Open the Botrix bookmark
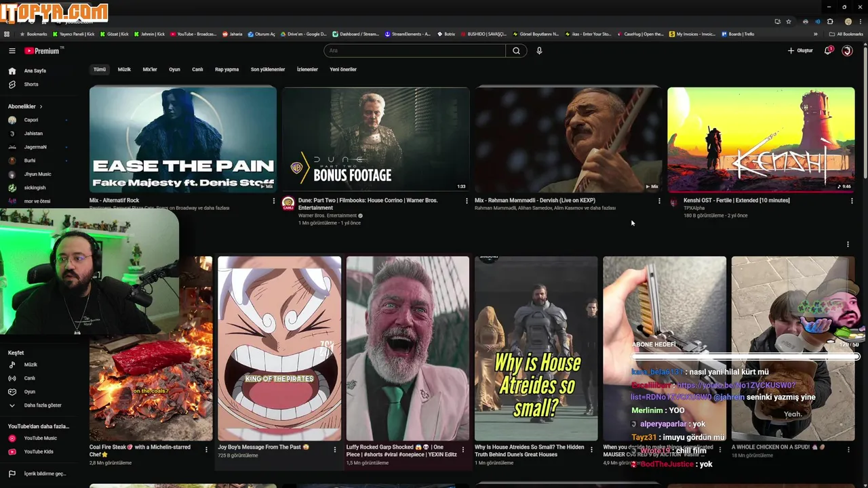Screen dimensions: 868x488 point(446,34)
